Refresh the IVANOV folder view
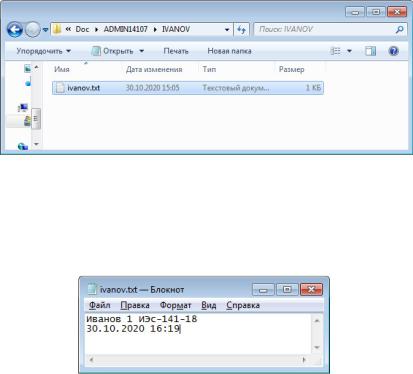413x374 pixels. tap(241, 30)
